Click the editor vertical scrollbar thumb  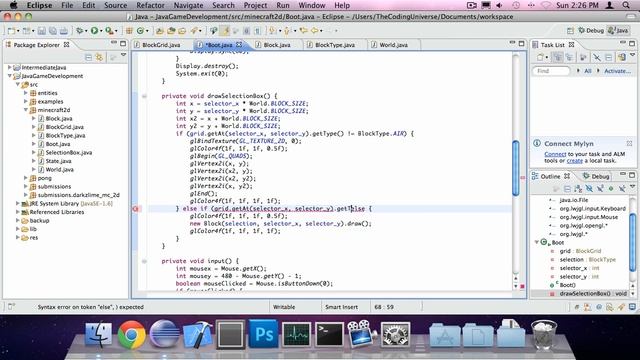[516, 168]
